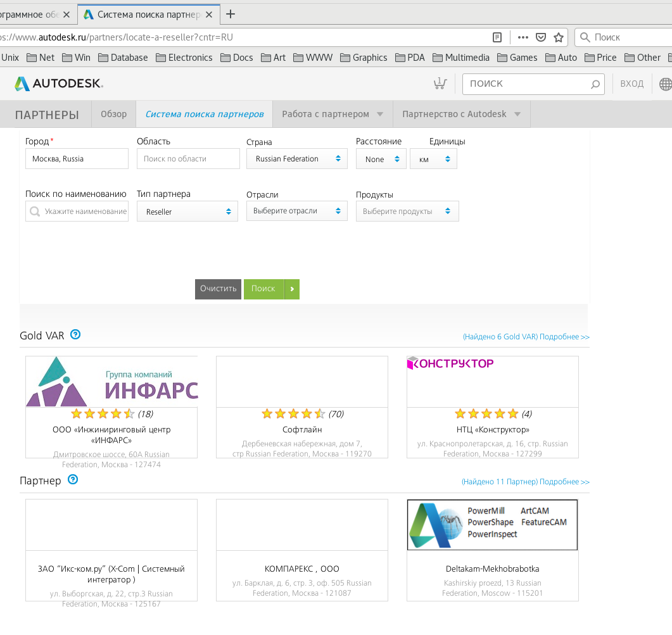This screenshot has height=635, width=672.
Task: Click the Поиск по области field
Action: coord(188,158)
